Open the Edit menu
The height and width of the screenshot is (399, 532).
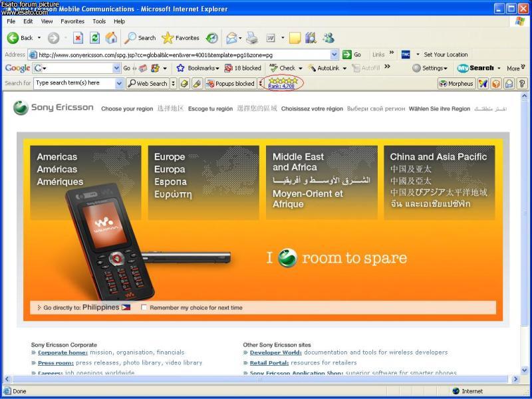[28, 21]
